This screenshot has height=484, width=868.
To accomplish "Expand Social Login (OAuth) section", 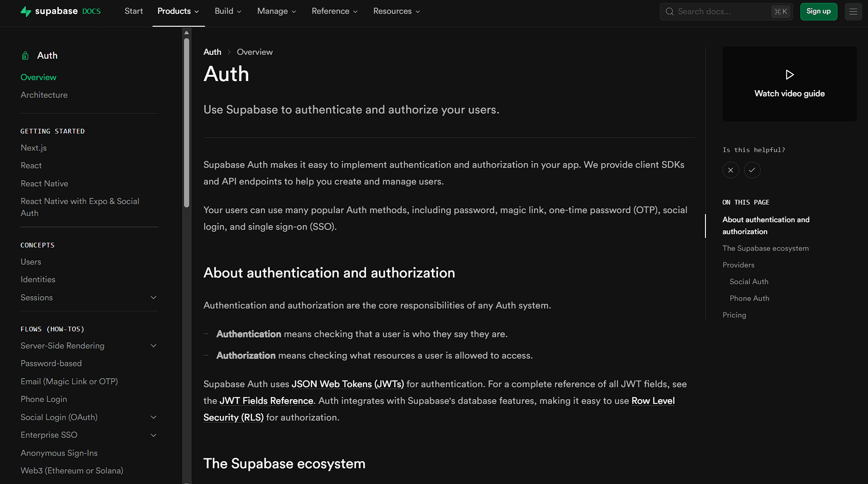I will tap(153, 417).
